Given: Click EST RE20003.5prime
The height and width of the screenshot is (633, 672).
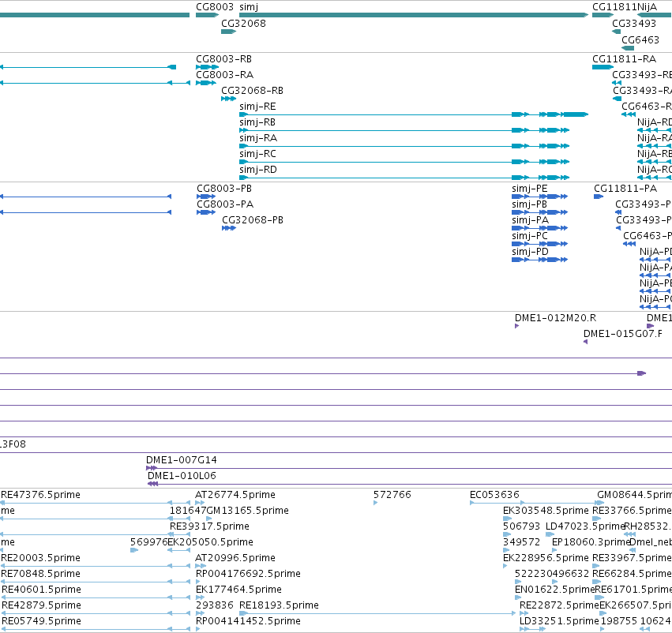Looking at the screenshot, I should point(41,558).
